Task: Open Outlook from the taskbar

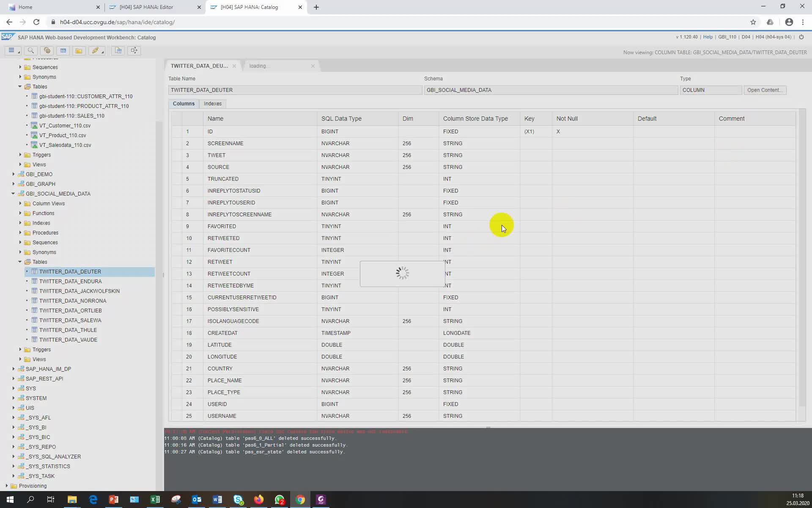Action: (x=197, y=500)
